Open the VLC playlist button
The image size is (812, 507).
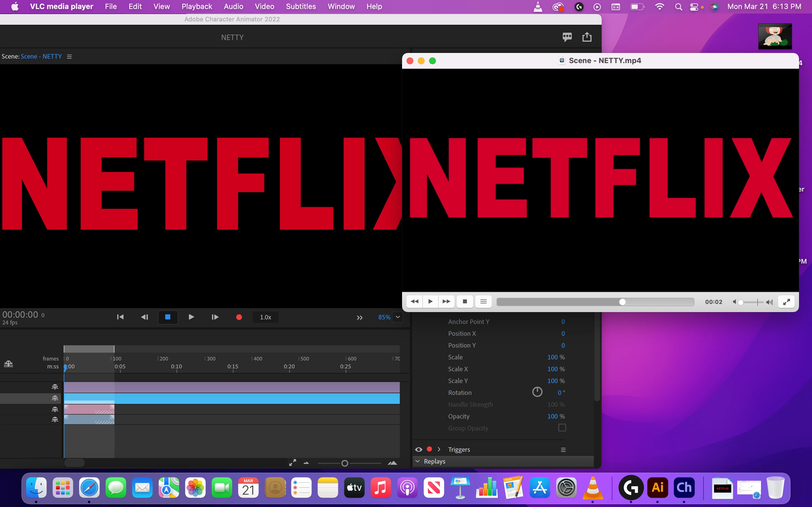click(483, 302)
